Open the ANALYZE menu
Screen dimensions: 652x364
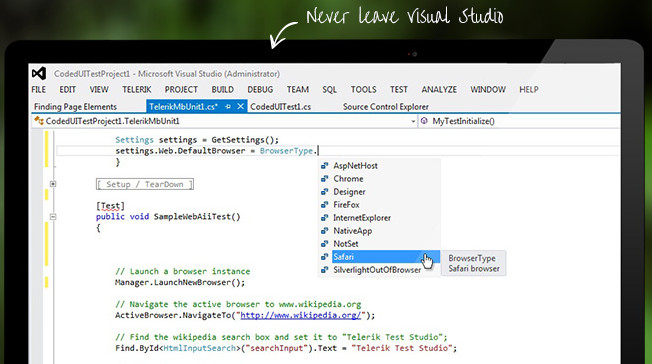click(x=439, y=89)
